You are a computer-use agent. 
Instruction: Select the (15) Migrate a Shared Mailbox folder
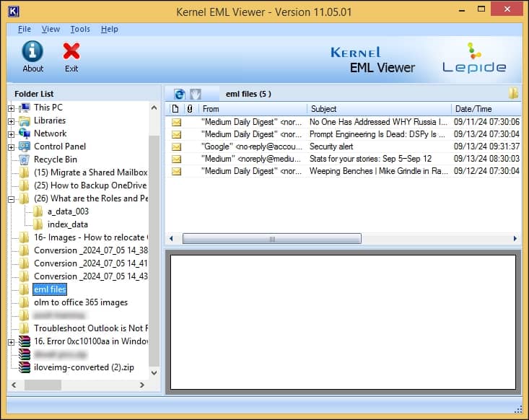click(x=91, y=172)
